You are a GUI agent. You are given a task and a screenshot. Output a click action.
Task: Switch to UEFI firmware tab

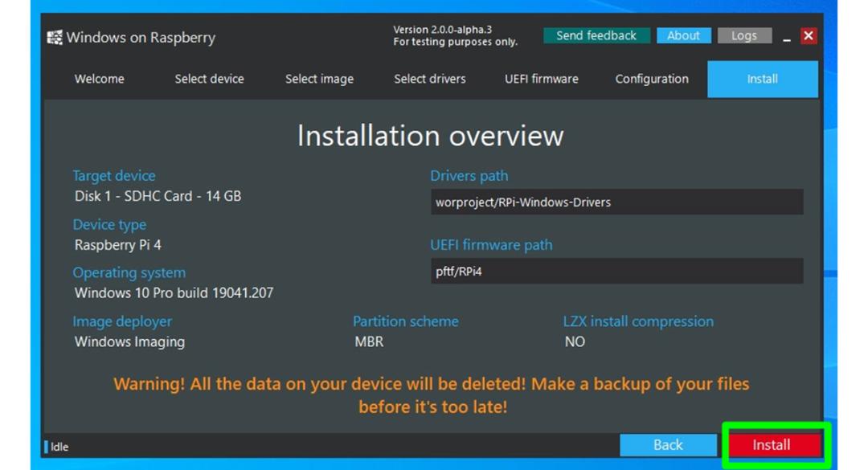point(542,80)
